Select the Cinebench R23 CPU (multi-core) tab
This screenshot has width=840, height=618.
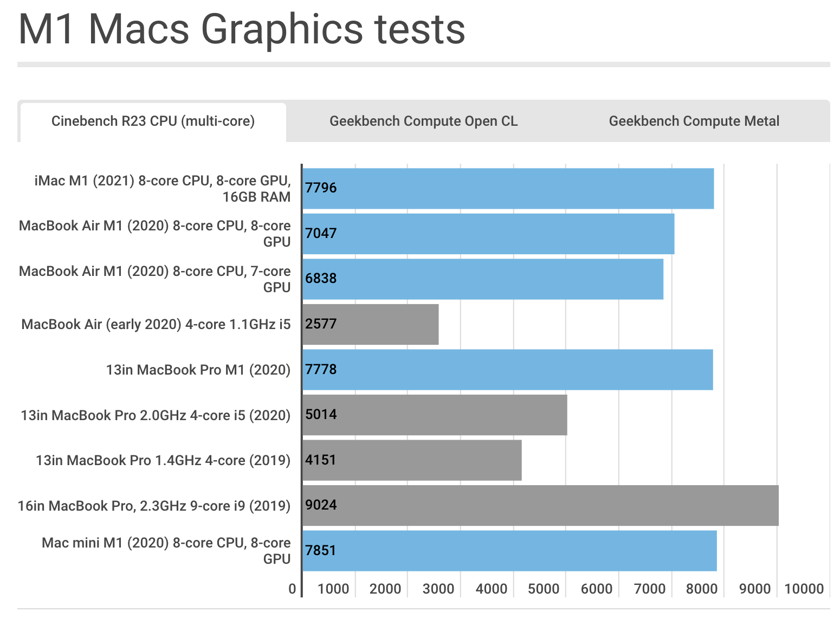(x=153, y=121)
